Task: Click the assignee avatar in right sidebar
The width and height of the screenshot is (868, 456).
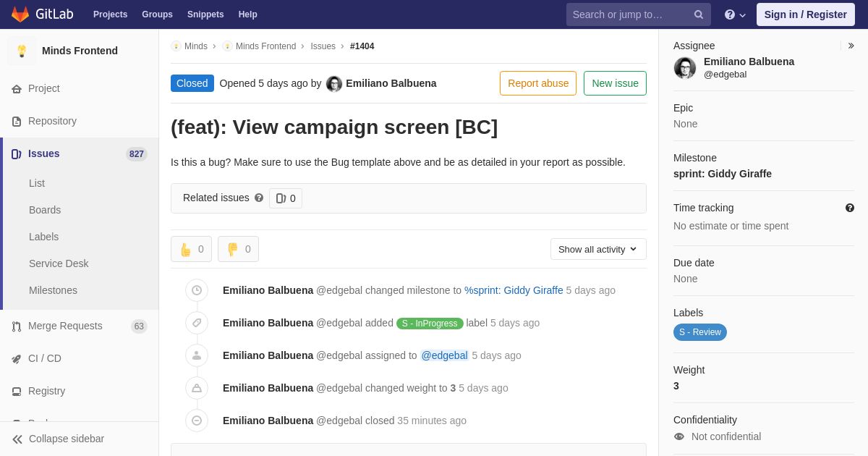Action: click(685, 68)
